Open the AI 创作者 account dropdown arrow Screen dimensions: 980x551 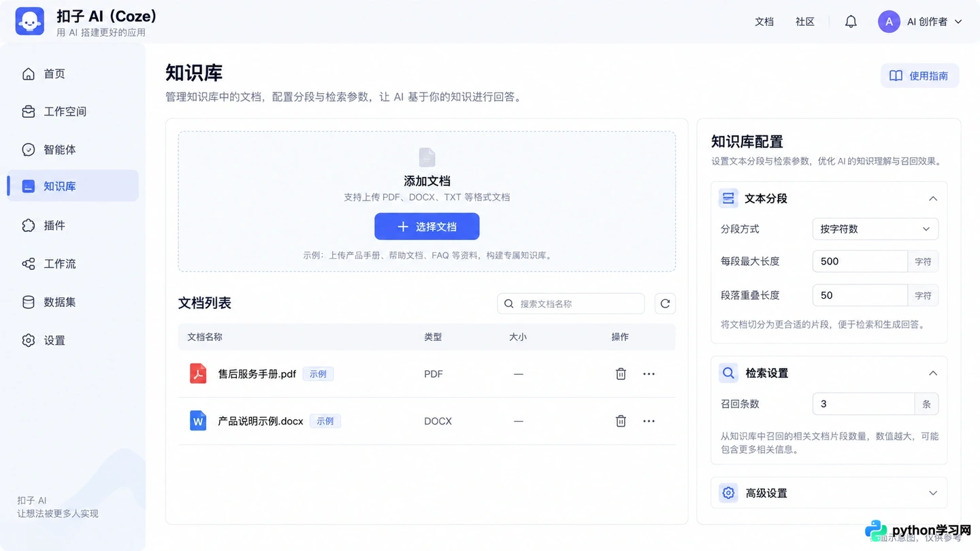click(x=958, y=22)
